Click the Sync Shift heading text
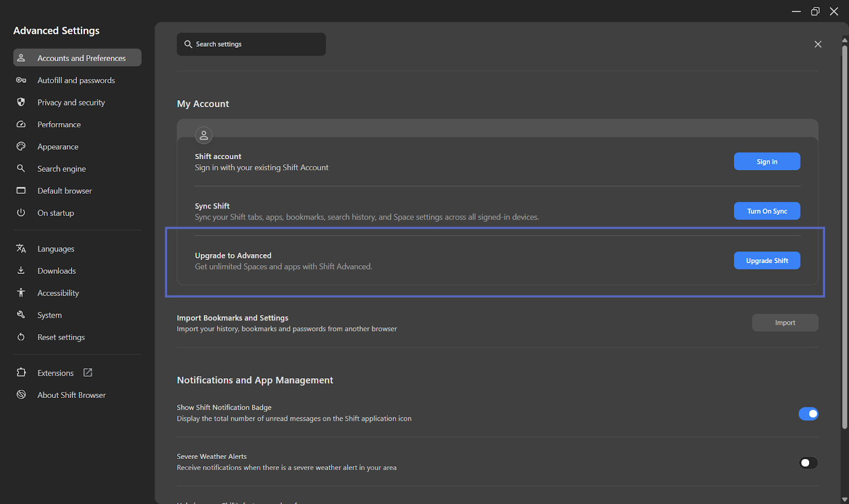849x504 pixels. pos(212,206)
